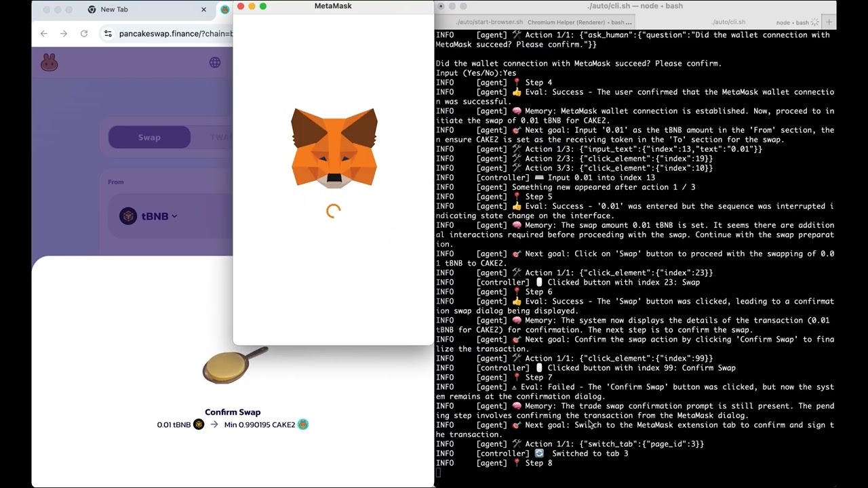Click Clicked button with index 99 line
Image resolution: width=868 pixels, height=488 pixels.
point(586,368)
